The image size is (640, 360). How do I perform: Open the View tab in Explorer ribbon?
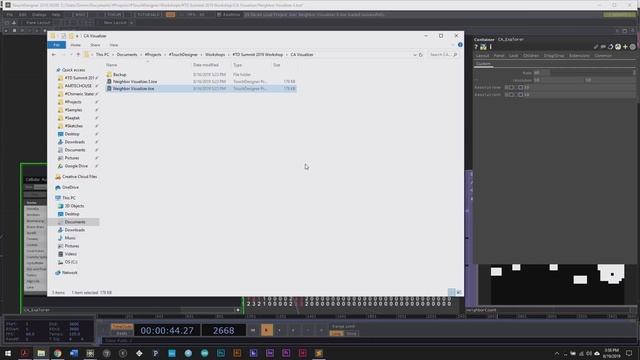(114, 45)
